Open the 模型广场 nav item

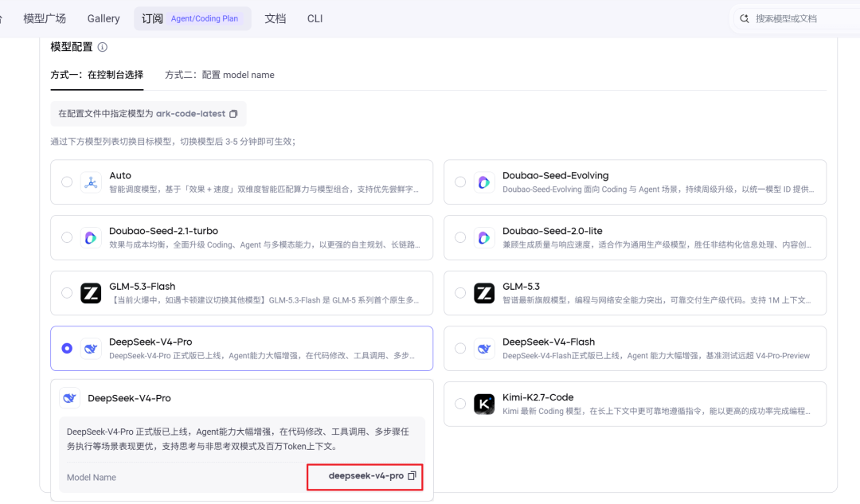coord(45,18)
